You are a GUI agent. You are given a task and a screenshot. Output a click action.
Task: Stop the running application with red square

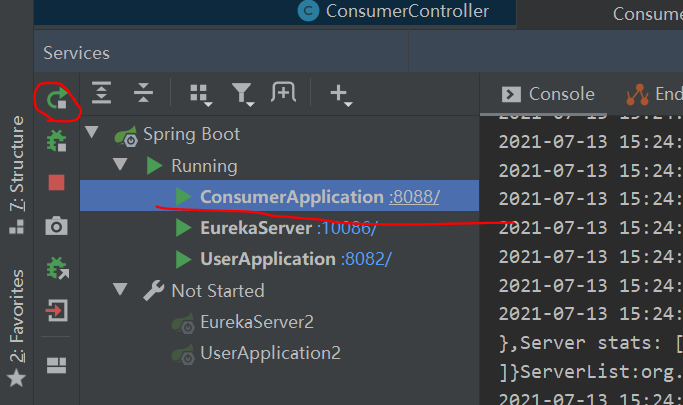(x=57, y=182)
